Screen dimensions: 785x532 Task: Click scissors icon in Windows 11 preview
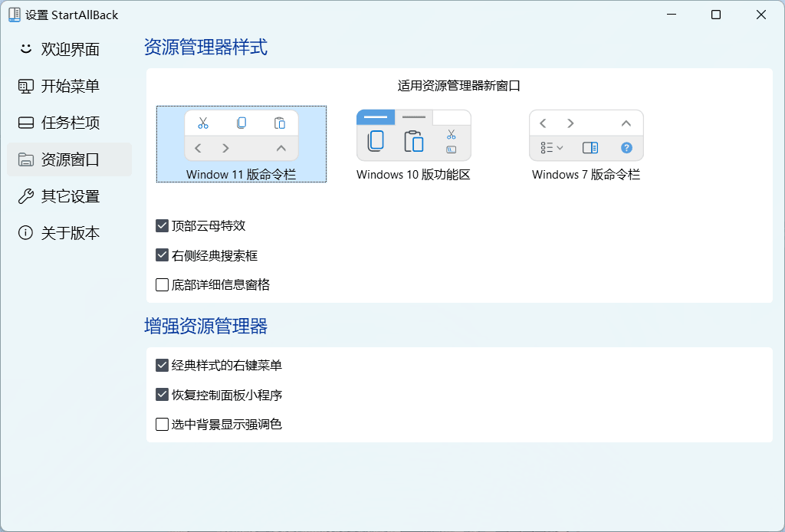pyautogui.click(x=202, y=123)
